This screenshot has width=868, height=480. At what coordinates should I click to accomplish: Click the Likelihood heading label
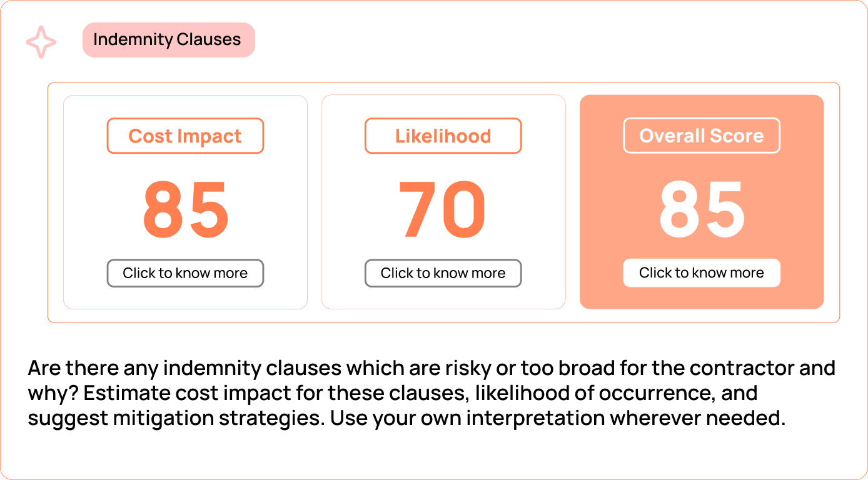(443, 136)
